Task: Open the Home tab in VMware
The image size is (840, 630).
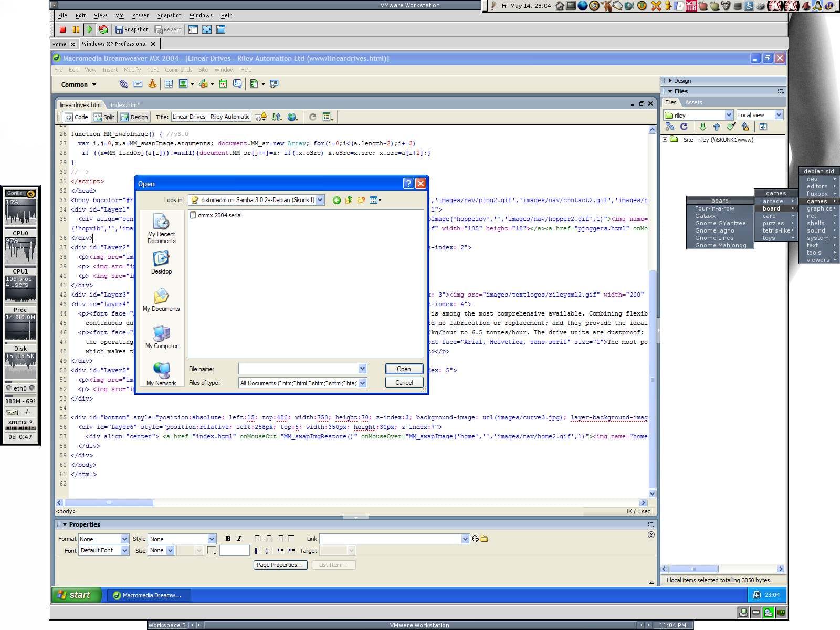Action: tap(59, 44)
